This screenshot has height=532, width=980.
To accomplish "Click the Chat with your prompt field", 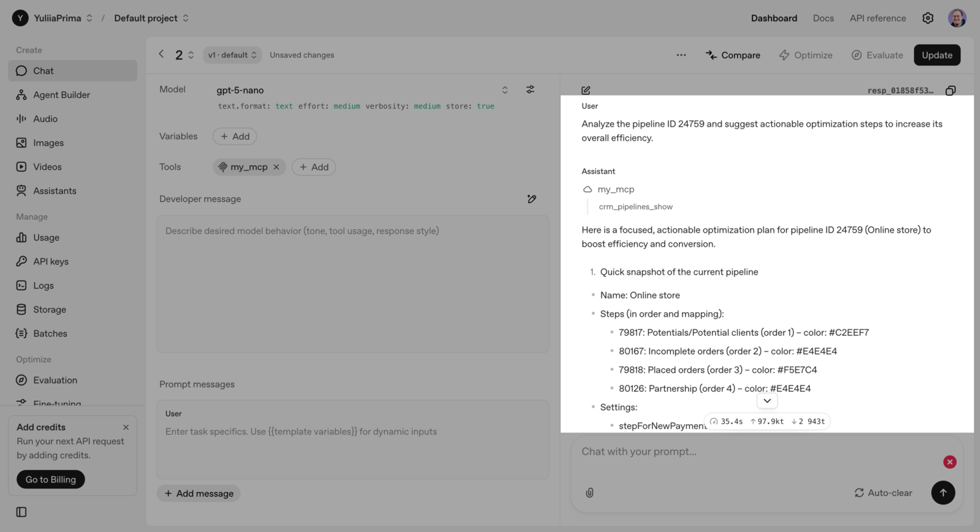I will (x=753, y=451).
